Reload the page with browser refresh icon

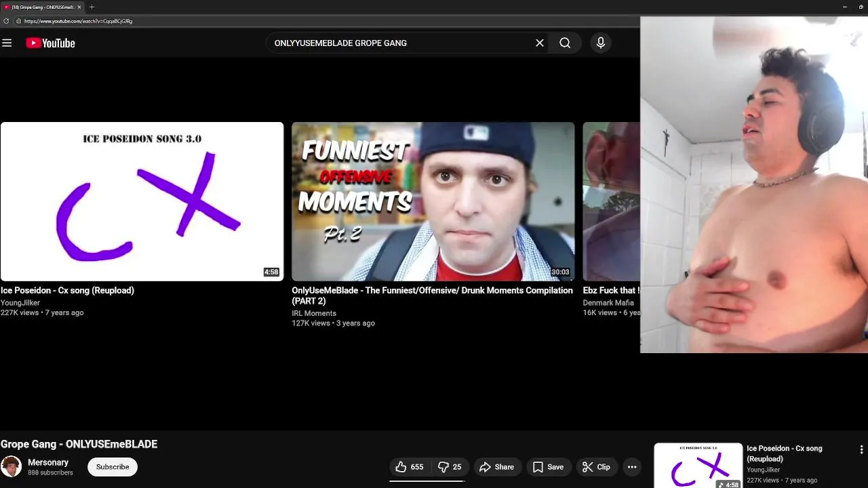6,21
